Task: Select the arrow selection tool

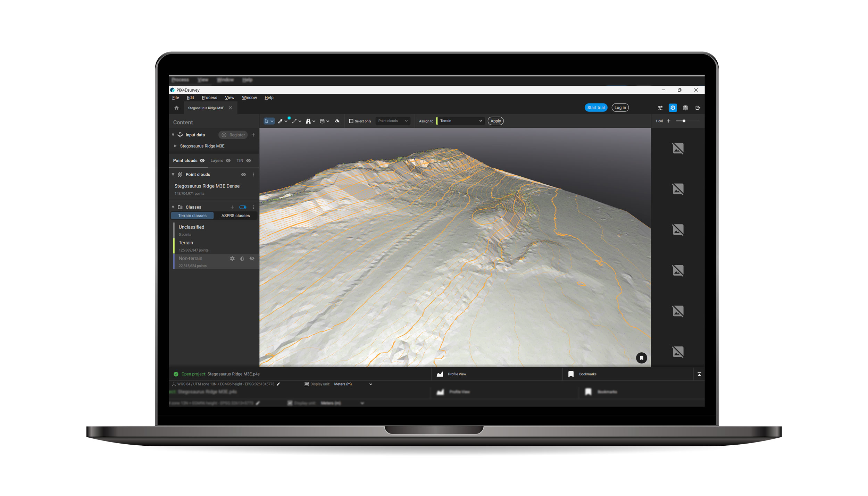Action: click(266, 121)
